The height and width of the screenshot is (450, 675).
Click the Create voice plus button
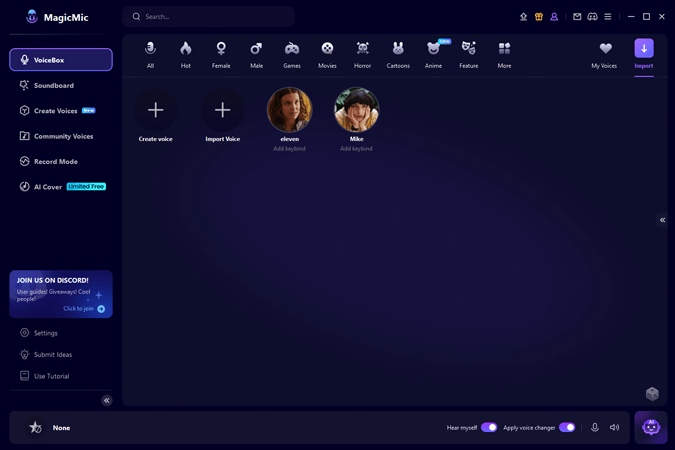pyautogui.click(x=155, y=110)
